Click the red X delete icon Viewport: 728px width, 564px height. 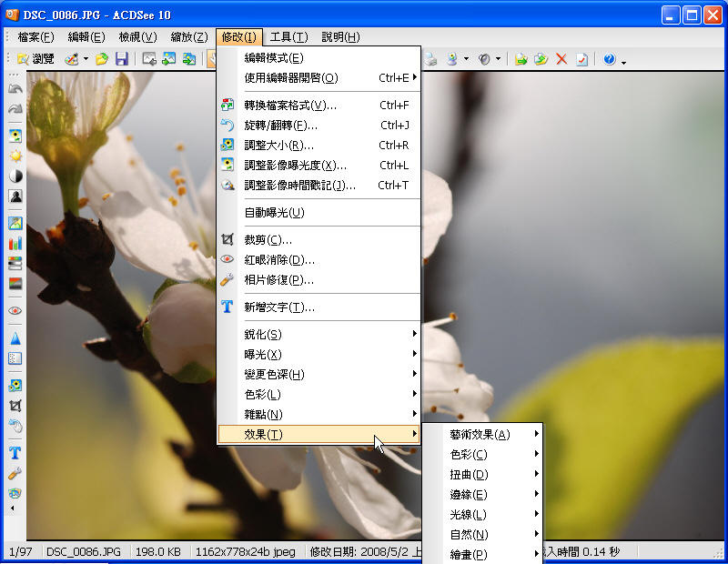point(561,59)
